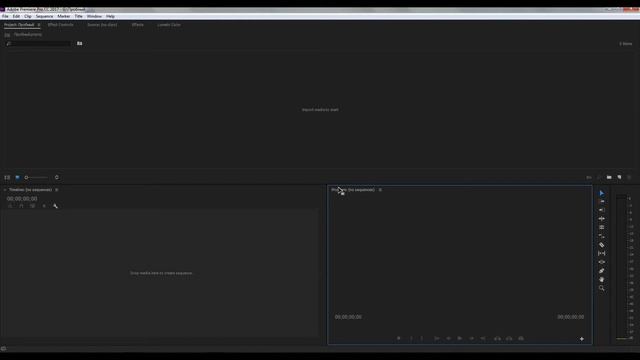The width and height of the screenshot is (640, 360).
Task: Open Timeline display settings wrench
Action: pos(55,206)
